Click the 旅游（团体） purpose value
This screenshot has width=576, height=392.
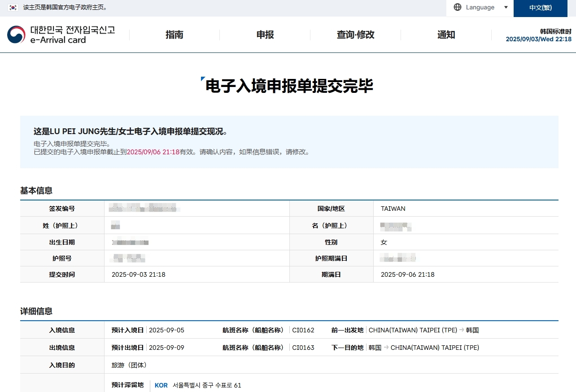point(129,365)
